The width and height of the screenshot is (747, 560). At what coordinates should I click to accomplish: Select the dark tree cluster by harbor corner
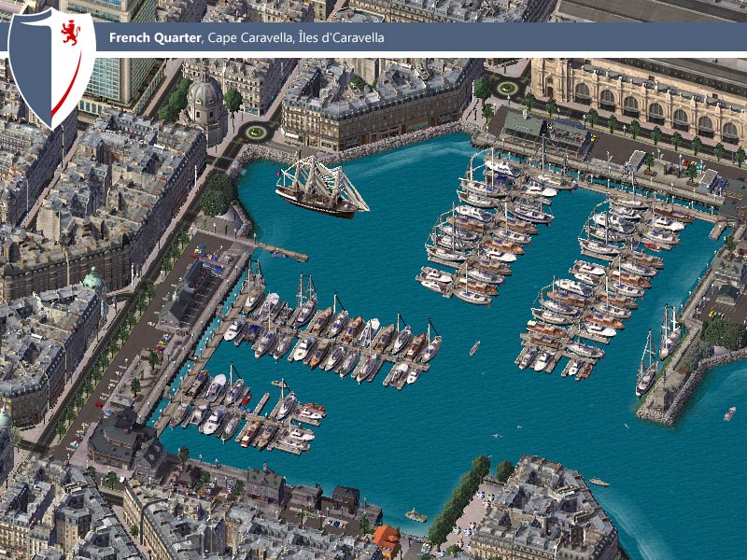coord(218,194)
